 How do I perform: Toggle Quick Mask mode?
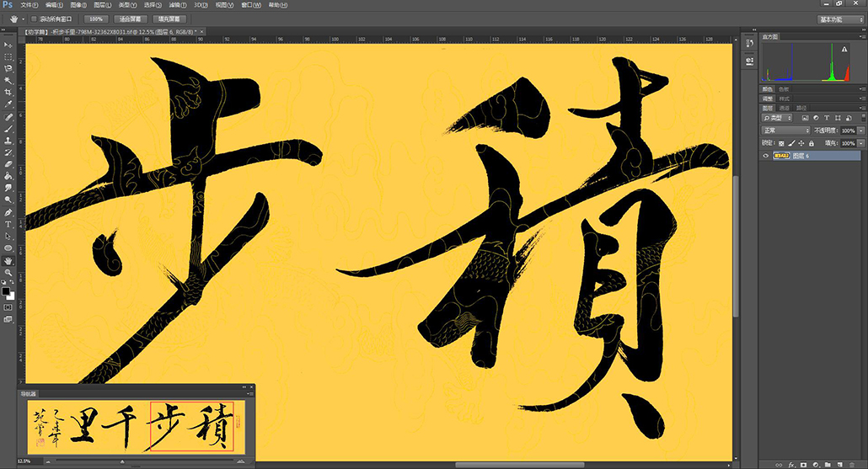point(8,307)
